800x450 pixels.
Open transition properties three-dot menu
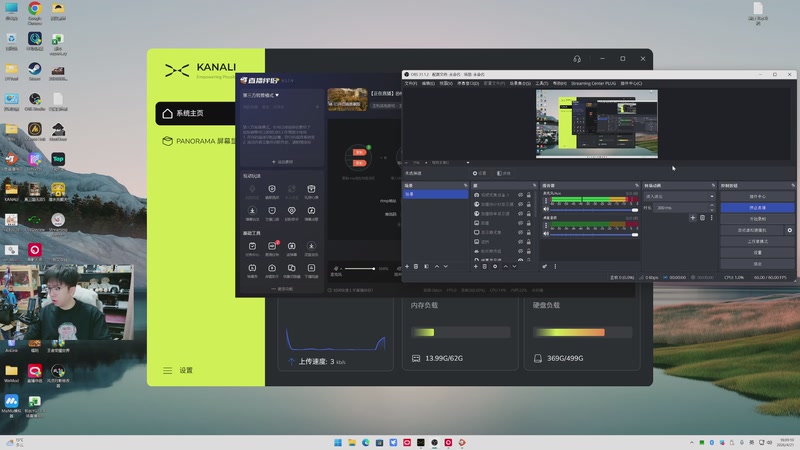tap(712, 218)
